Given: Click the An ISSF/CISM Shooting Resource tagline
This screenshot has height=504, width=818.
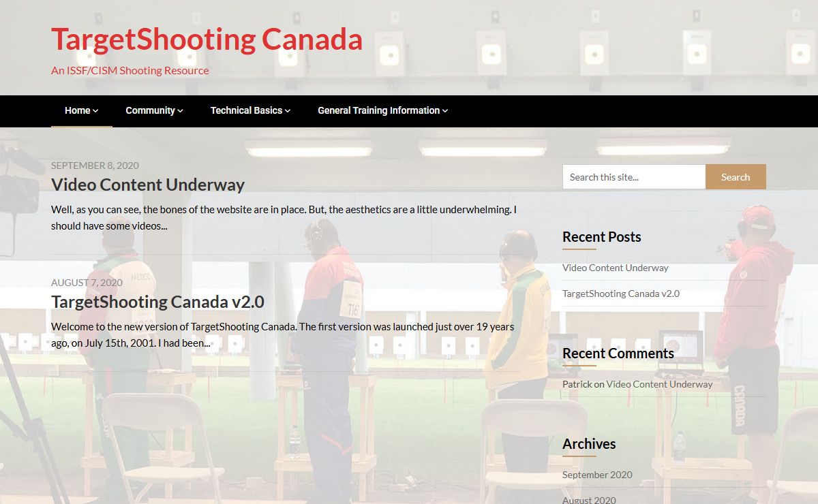Looking at the screenshot, I should pos(130,70).
